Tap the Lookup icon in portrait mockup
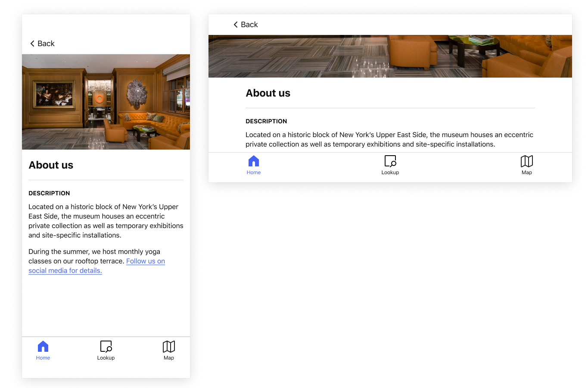The image size is (588, 388). [x=106, y=347]
